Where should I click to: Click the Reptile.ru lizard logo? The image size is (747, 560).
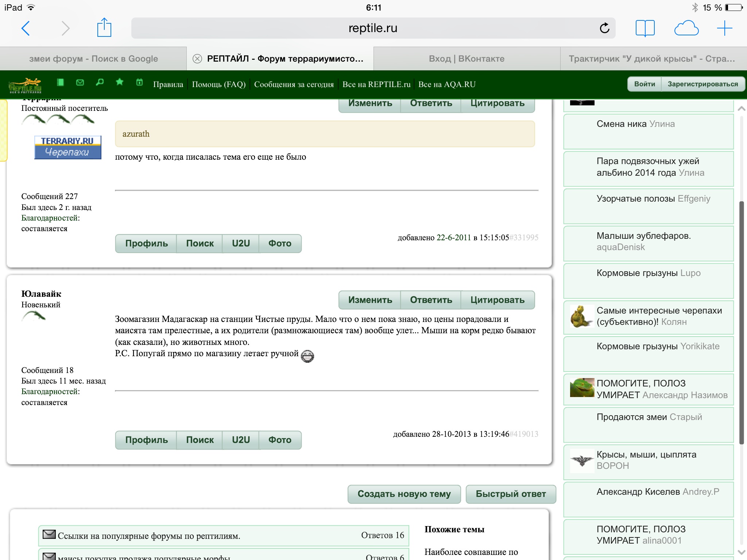(x=25, y=85)
